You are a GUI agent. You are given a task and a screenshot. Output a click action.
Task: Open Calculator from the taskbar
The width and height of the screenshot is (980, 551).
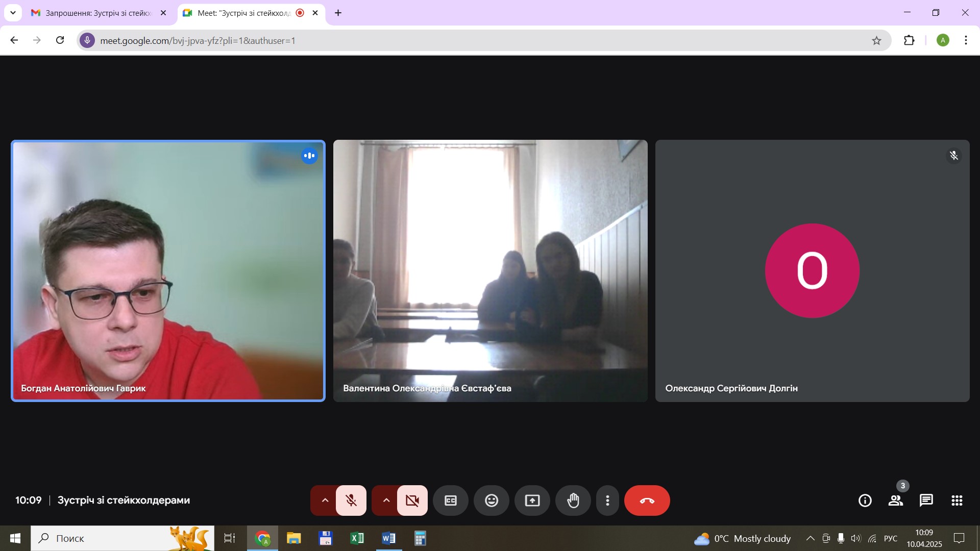click(420, 538)
